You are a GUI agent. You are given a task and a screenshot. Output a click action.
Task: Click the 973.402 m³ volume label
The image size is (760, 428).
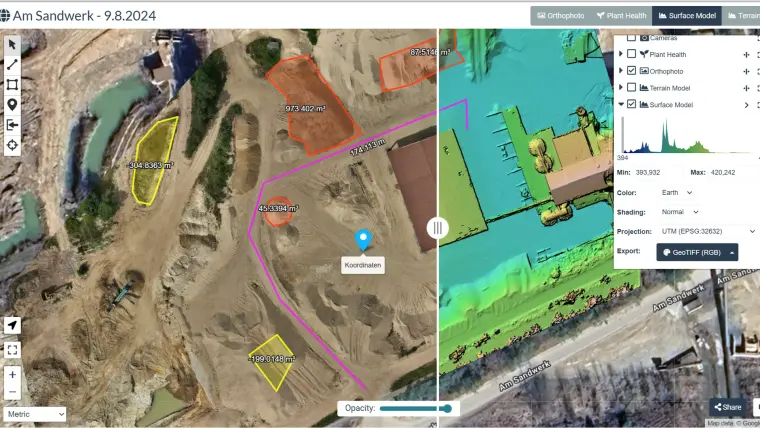point(305,109)
